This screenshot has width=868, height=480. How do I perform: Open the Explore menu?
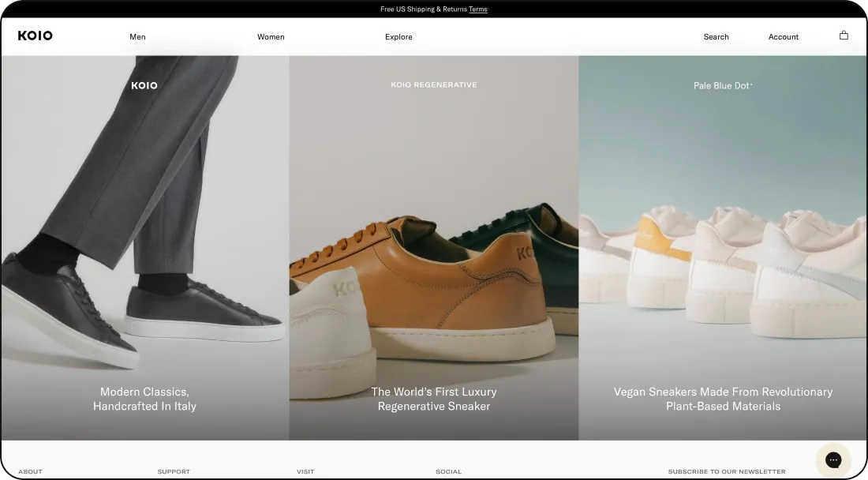click(398, 36)
